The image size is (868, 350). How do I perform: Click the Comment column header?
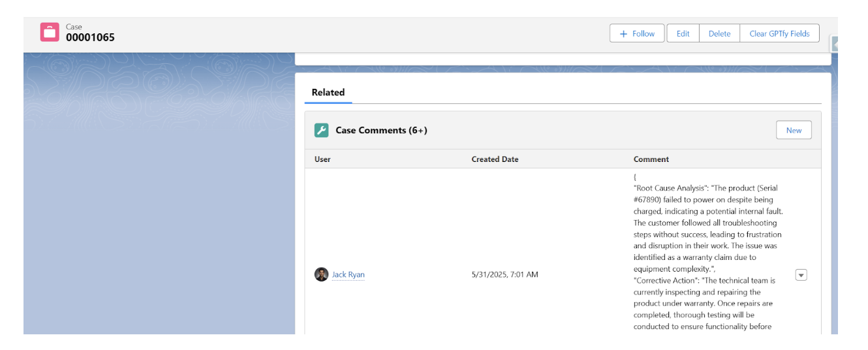pos(651,159)
